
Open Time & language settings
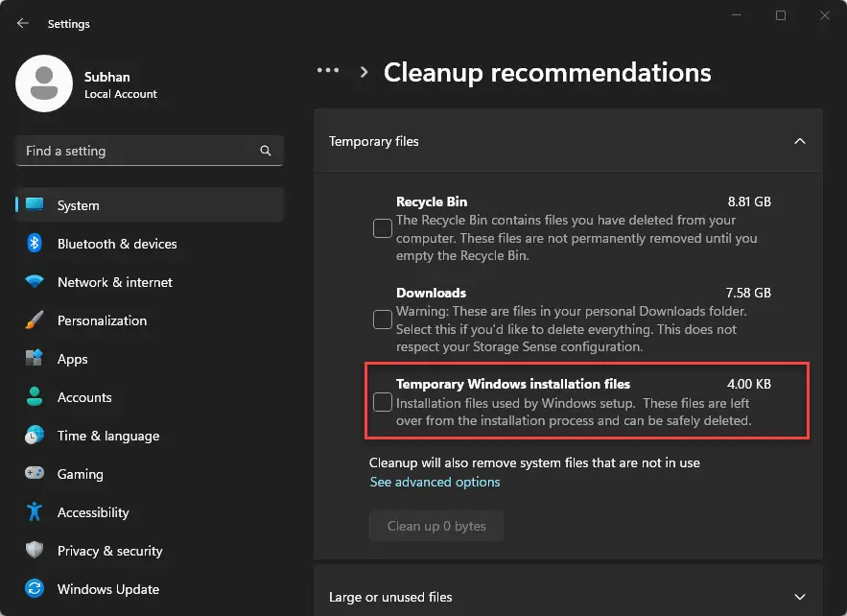(x=35, y=436)
